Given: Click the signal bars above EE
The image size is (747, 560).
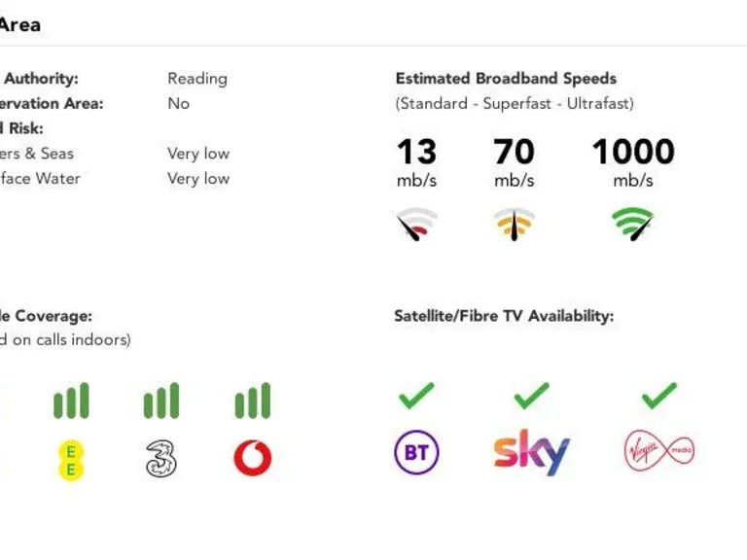Looking at the screenshot, I should tap(71, 401).
